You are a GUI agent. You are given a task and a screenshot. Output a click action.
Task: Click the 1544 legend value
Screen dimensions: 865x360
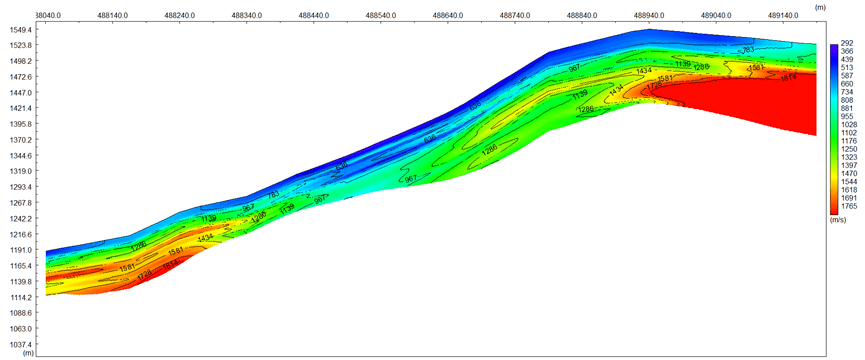pos(849,181)
